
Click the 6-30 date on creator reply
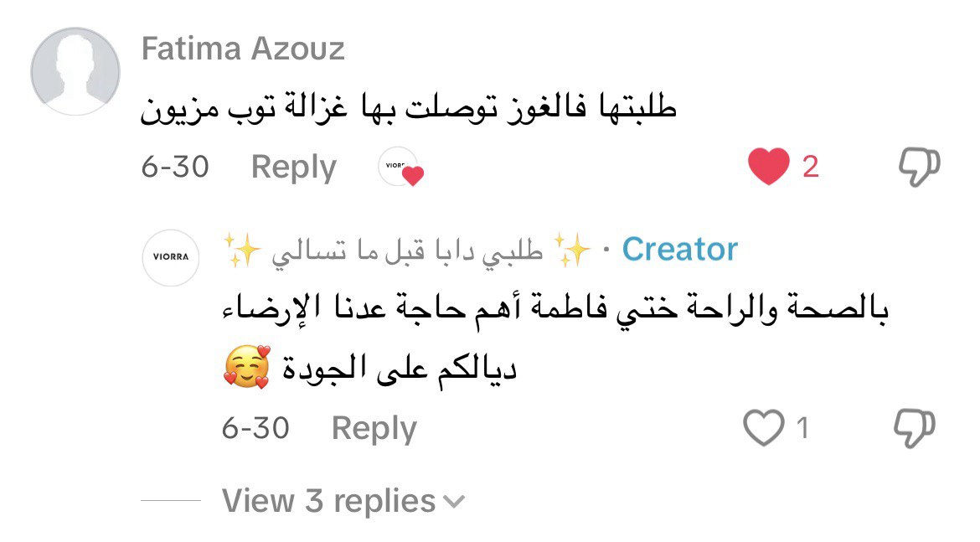255,429
